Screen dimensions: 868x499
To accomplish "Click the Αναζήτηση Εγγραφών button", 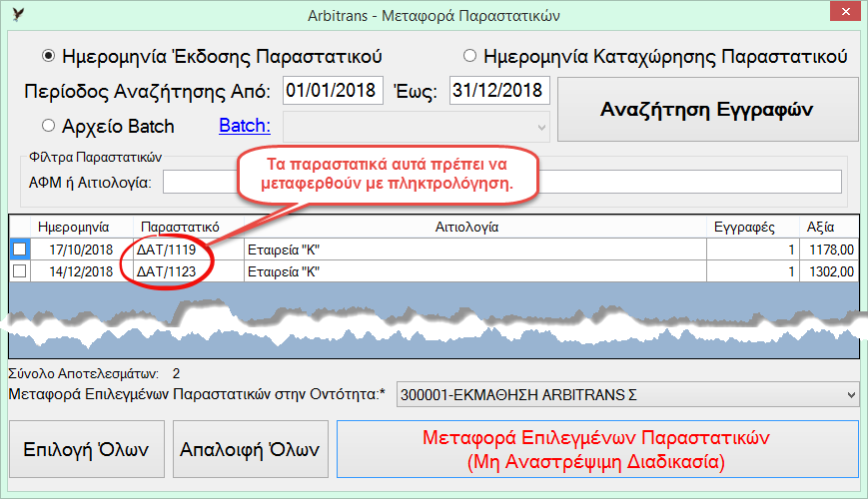I will point(707,110).
